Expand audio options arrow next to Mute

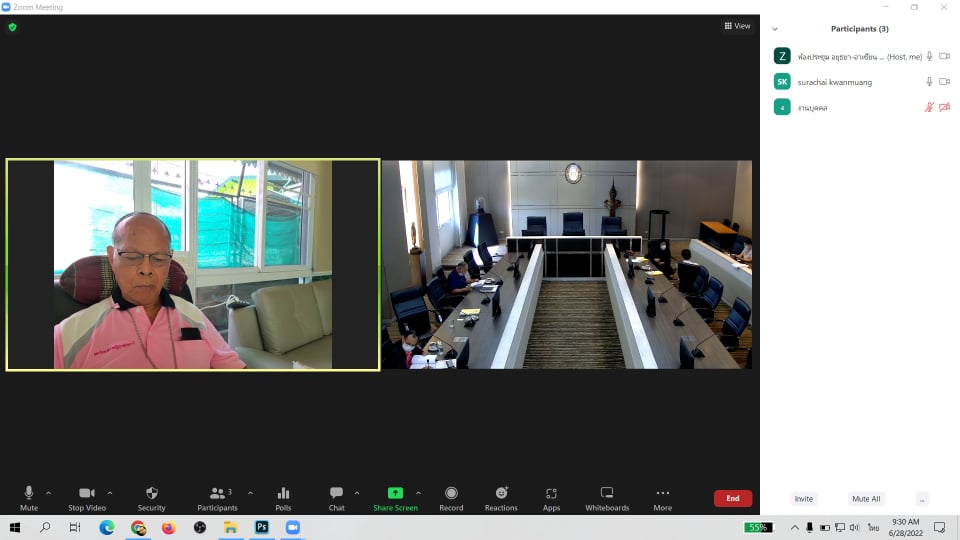click(x=48, y=493)
